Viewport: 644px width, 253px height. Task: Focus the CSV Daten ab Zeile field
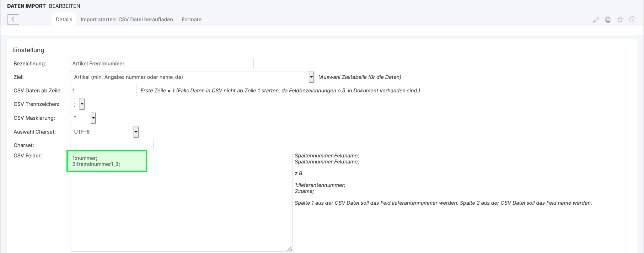pyautogui.click(x=103, y=91)
